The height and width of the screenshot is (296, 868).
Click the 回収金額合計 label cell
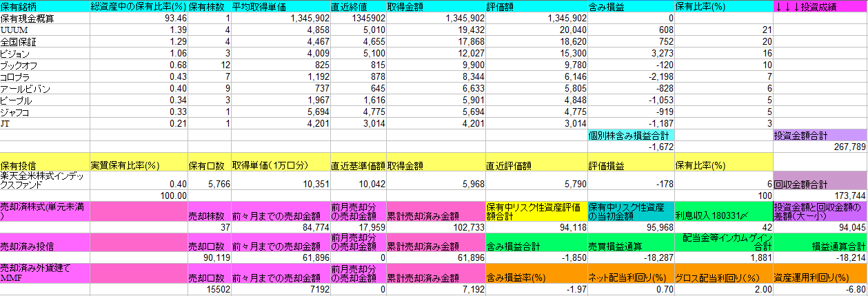820,182
